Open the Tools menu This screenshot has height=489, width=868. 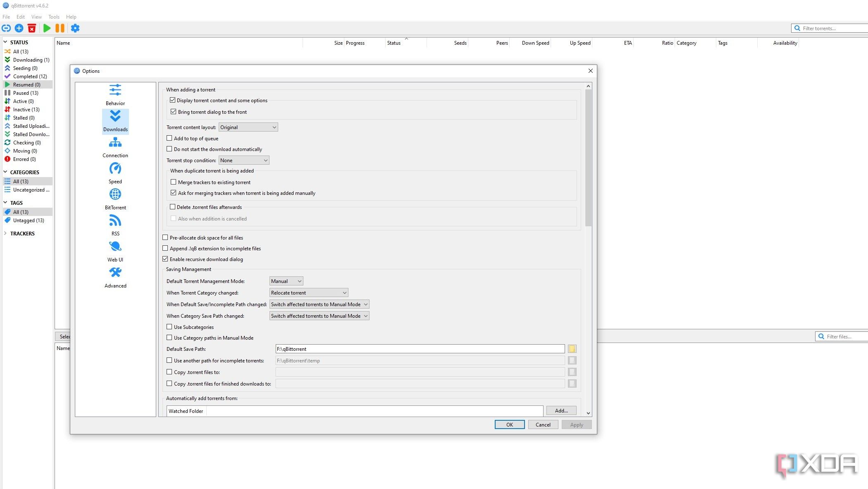point(54,17)
